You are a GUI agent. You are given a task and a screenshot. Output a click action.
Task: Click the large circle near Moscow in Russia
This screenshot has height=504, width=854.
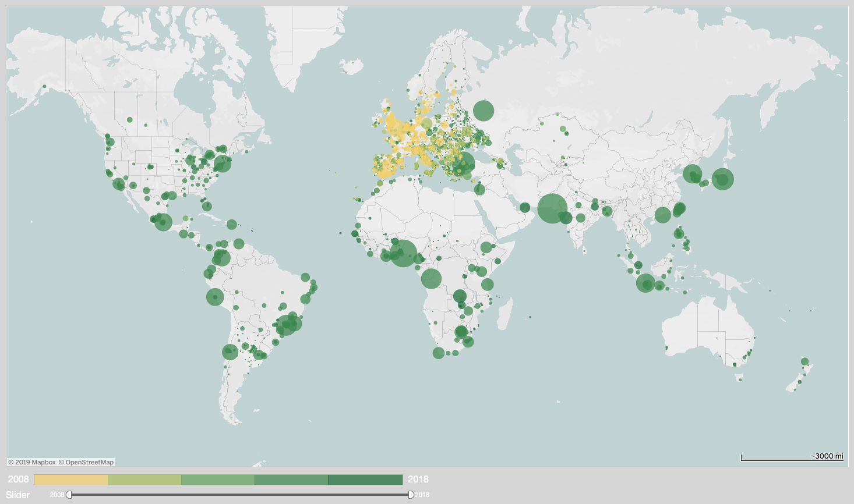[x=485, y=111]
